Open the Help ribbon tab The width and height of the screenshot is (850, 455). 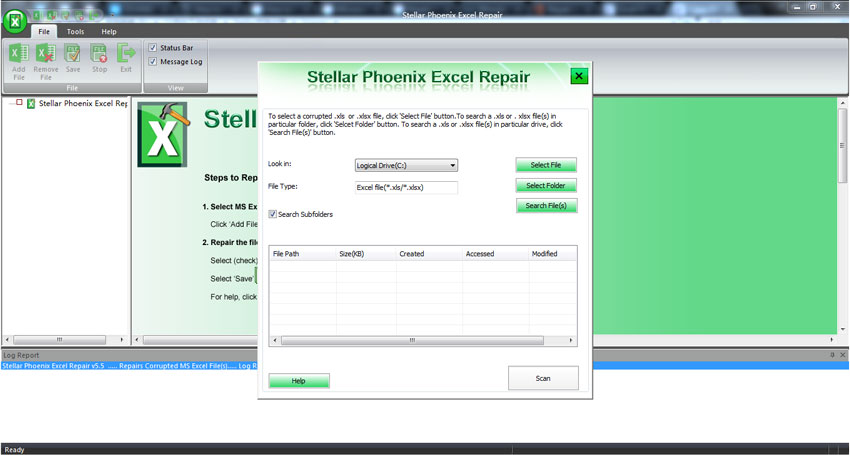pos(109,31)
